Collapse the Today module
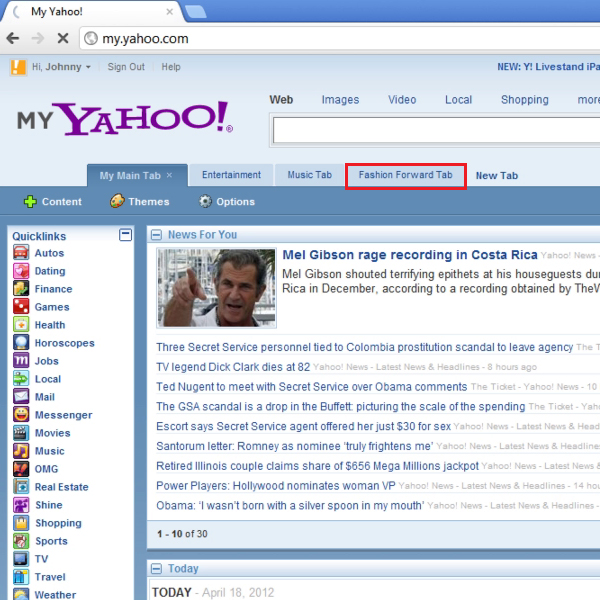This screenshot has width=600, height=600. click(156, 569)
